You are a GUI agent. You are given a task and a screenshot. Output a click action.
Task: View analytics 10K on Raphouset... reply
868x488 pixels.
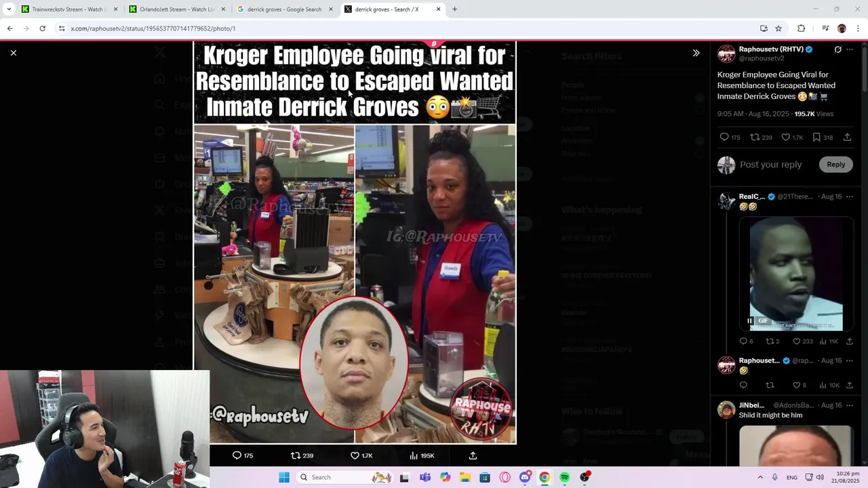click(829, 385)
